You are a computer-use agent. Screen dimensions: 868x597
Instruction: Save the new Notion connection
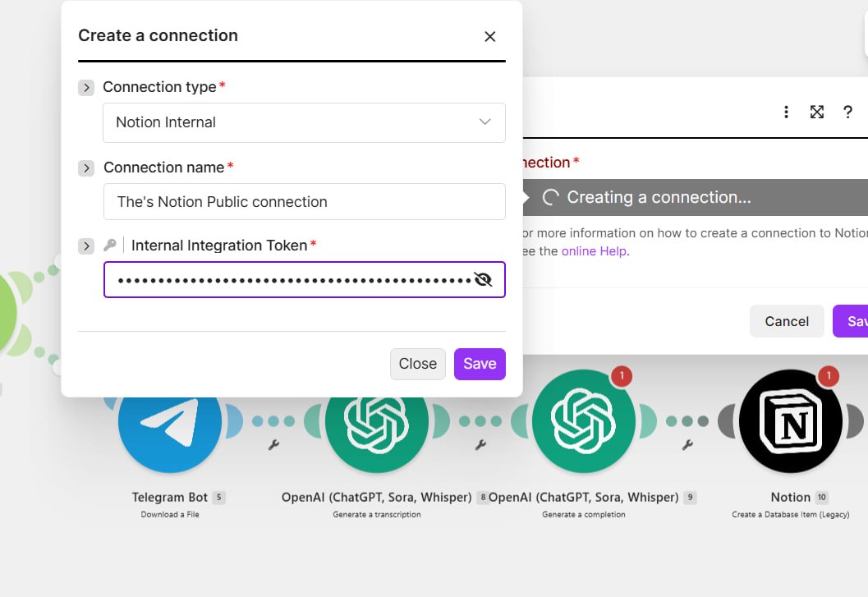coord(480,364)
